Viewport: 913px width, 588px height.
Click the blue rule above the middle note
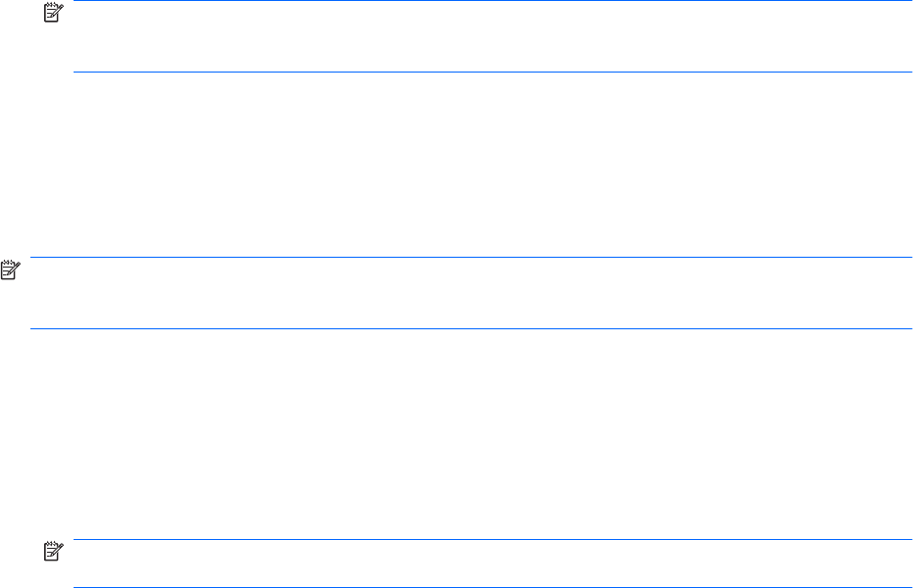pyautogui.click(x=471, y=257)
